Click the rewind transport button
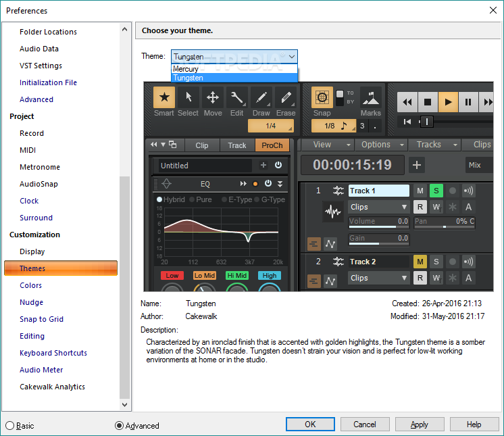504x436 pixels. 407,102
